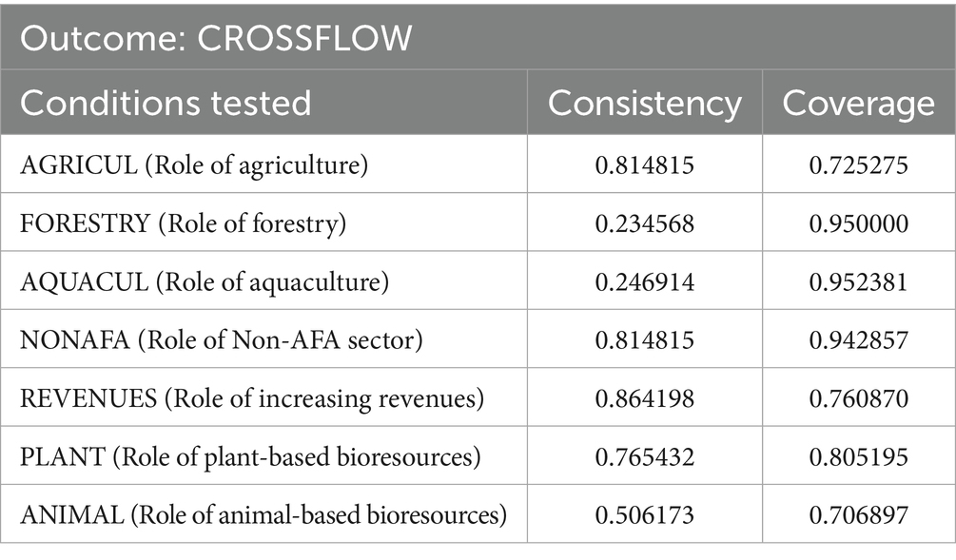Click the Consistency column header
Screen dimensions: 956x560
pyautogui.click(x=644, y=103)
